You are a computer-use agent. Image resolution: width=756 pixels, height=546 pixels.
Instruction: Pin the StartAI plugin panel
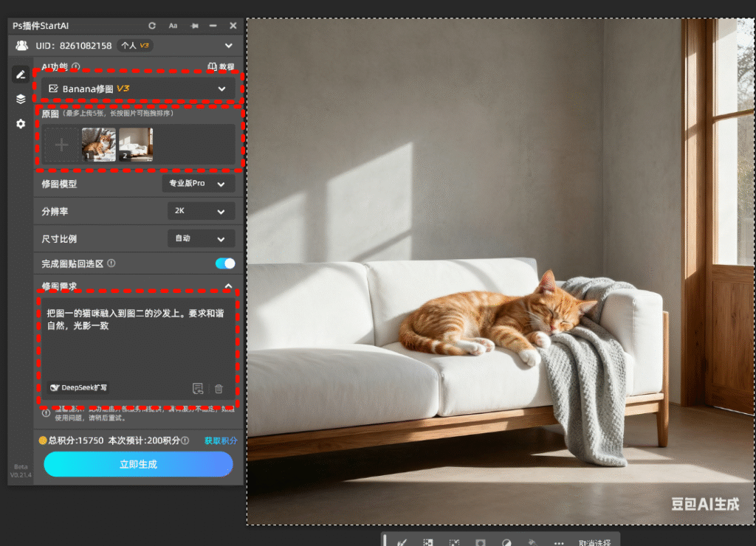(194, 26)
